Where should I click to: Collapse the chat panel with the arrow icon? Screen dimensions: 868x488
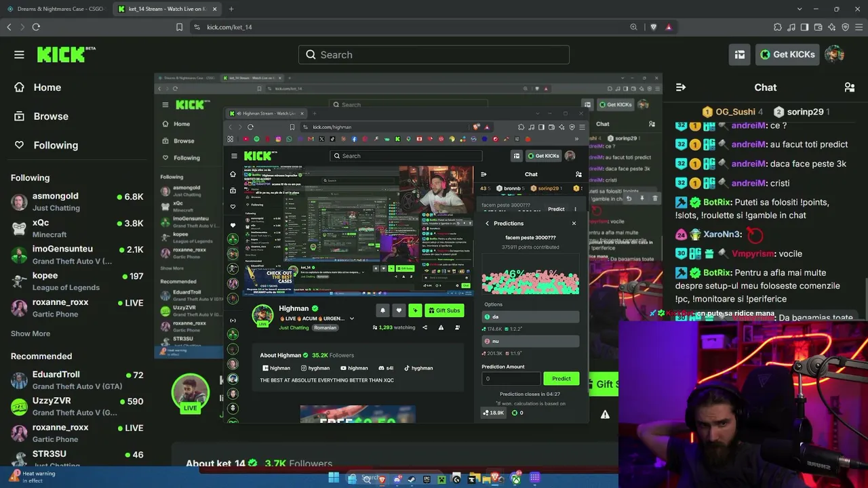681,87
